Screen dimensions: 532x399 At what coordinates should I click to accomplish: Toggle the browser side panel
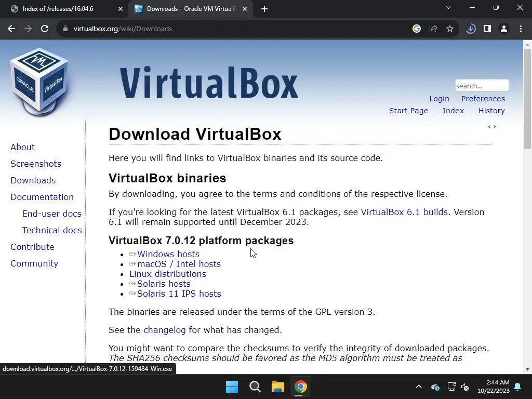(487, 29)
